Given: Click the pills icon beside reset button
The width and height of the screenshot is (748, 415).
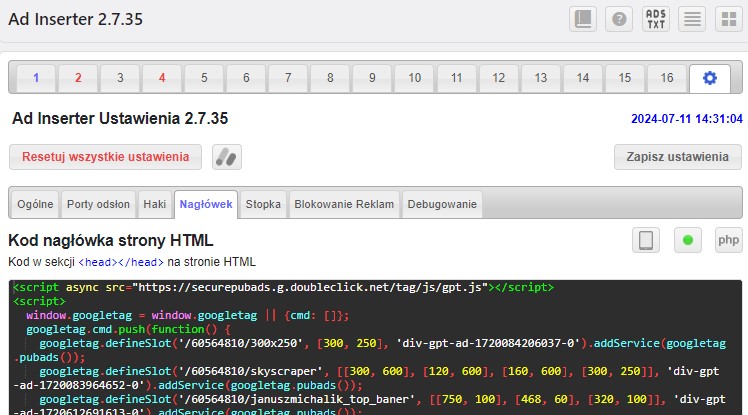Looking at the screenshot, I should tap(227, 157).
